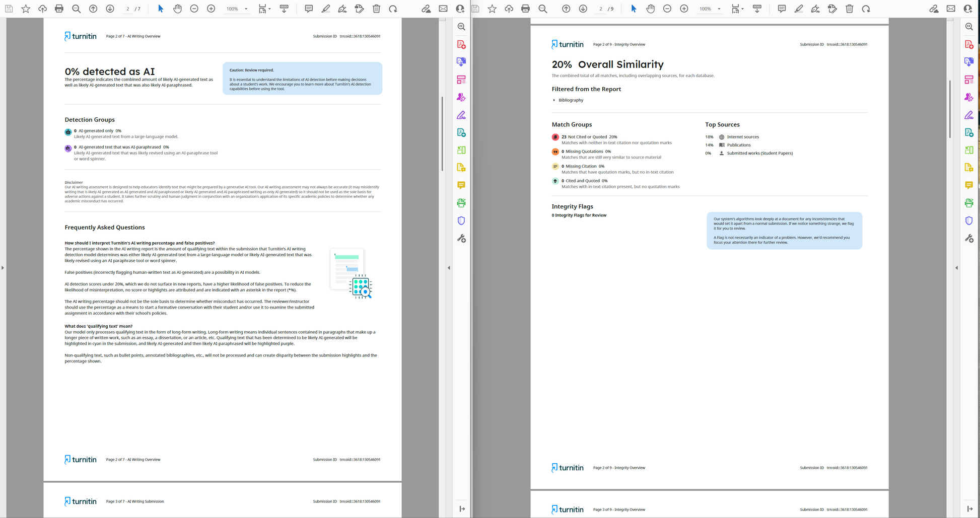Print the left AI Writing report
980x518 pixels.
tap(59, 9)
